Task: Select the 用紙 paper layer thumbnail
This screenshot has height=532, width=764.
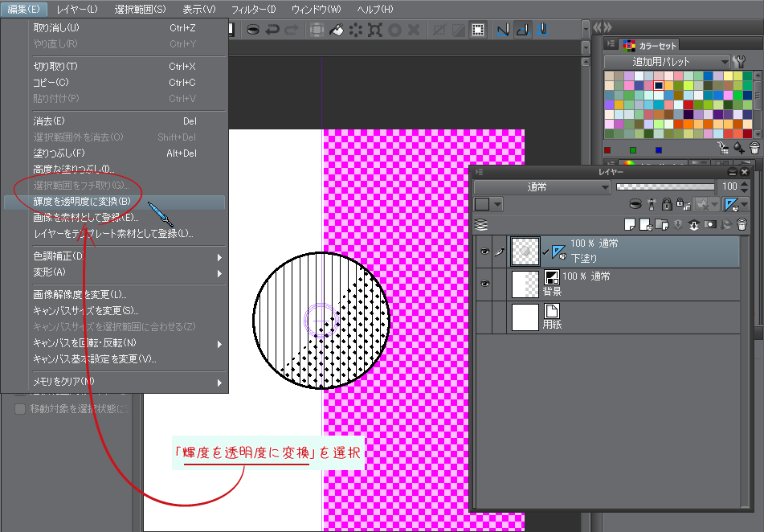Action: 525,317
